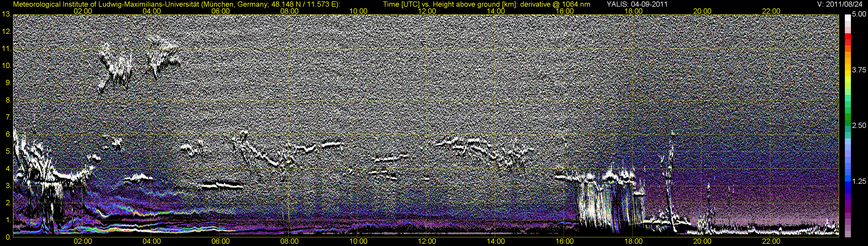
Task: Click the 22:00 label on the bottom axis
Action: 771,241
